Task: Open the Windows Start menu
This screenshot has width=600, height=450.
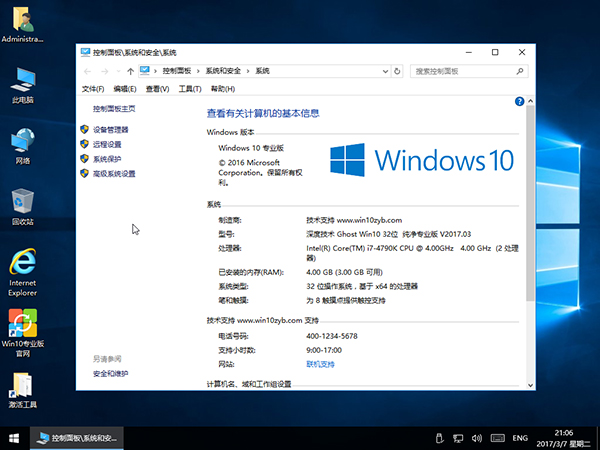Action: [14, 438]
